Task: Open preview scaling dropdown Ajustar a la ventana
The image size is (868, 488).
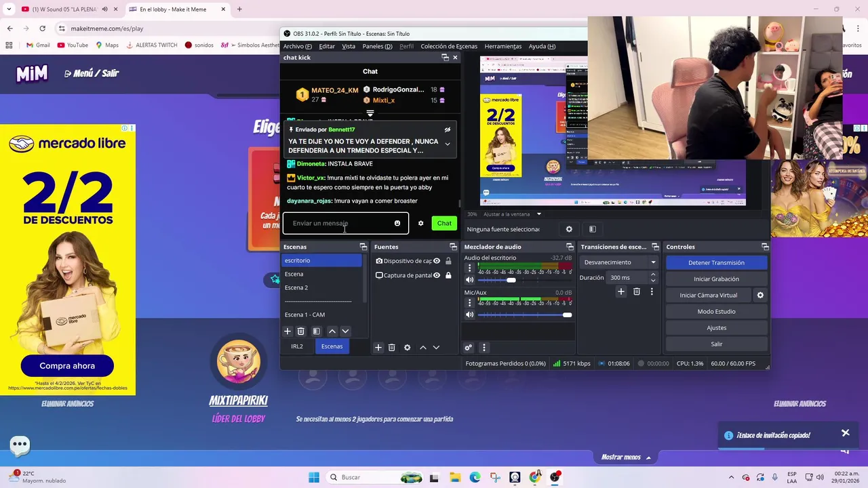Action: 512,214
